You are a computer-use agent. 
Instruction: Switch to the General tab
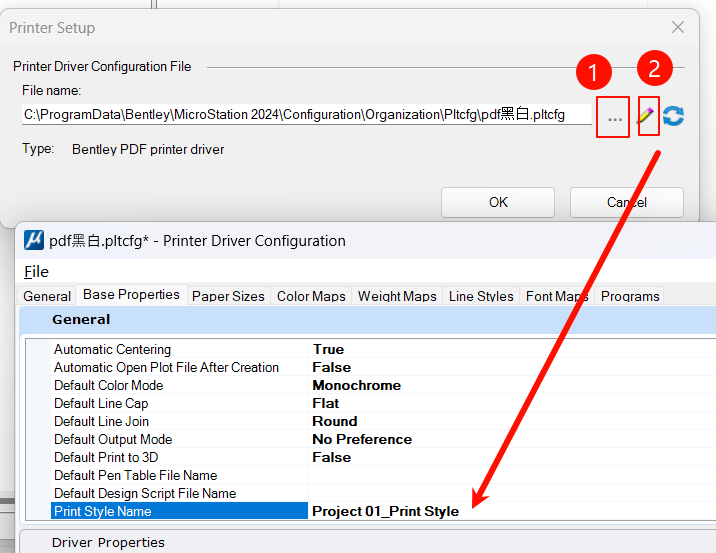coord(47,296)
